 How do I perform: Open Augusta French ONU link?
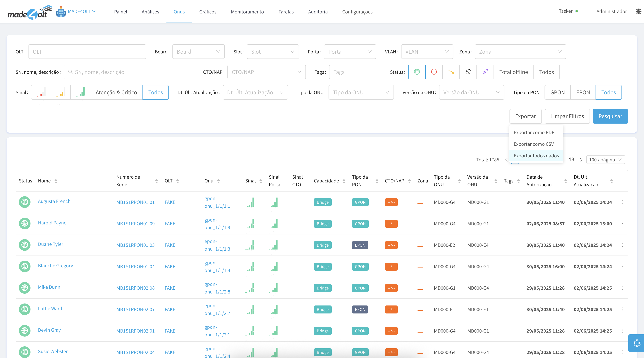pos(54,201)
